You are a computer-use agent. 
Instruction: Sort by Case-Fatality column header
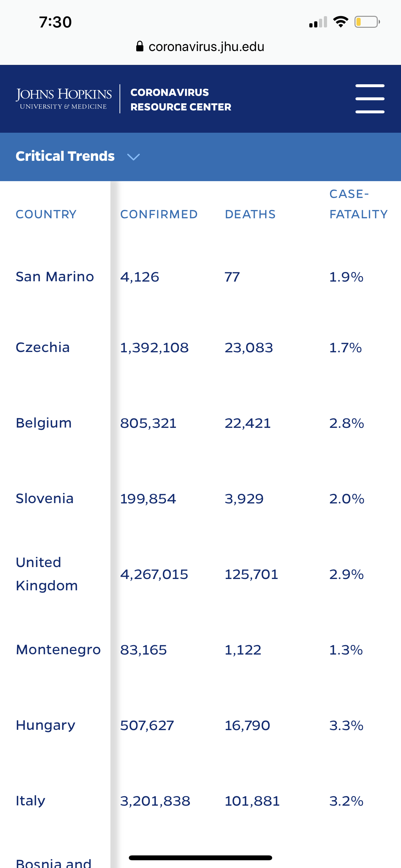[x=358, y=204]
